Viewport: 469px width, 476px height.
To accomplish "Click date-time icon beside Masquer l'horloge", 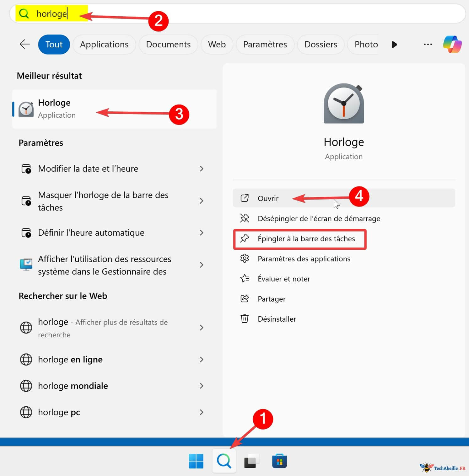I will (x=26, y=201).
